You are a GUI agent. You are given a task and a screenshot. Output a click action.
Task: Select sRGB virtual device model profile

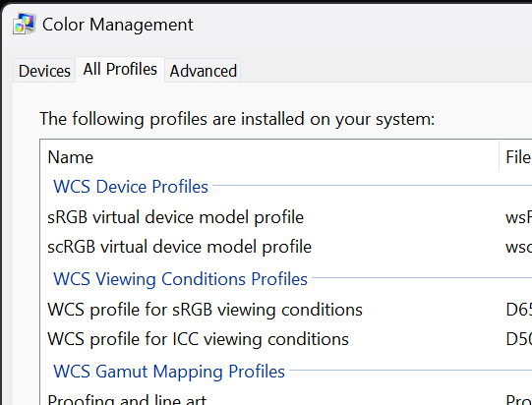point(286,217)
